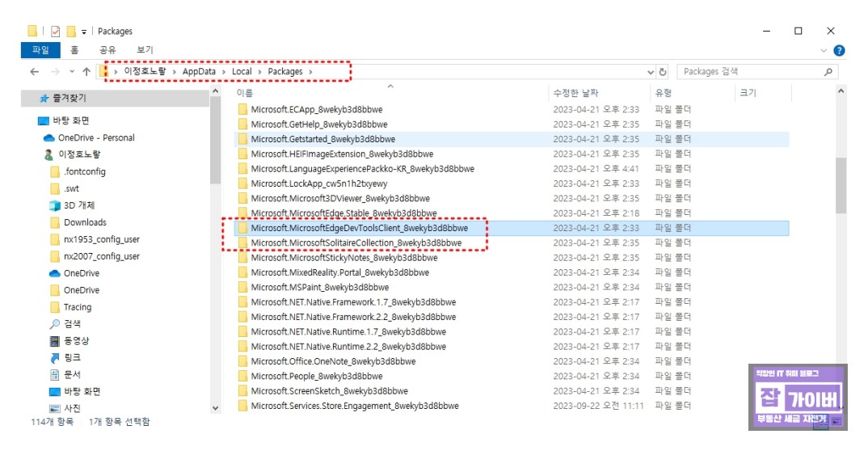Select Microsoft.LanguageExperiencePackko-KR folder
Image resolution: width=868 pixels, height=451 pixels.
363,169
